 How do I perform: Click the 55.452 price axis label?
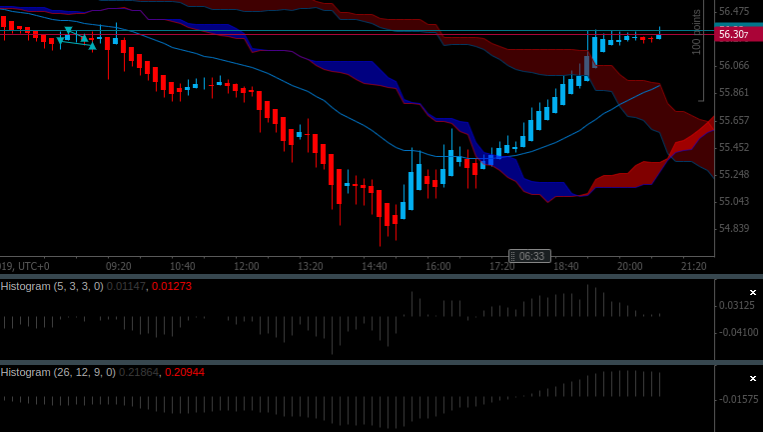pos(734,147)
